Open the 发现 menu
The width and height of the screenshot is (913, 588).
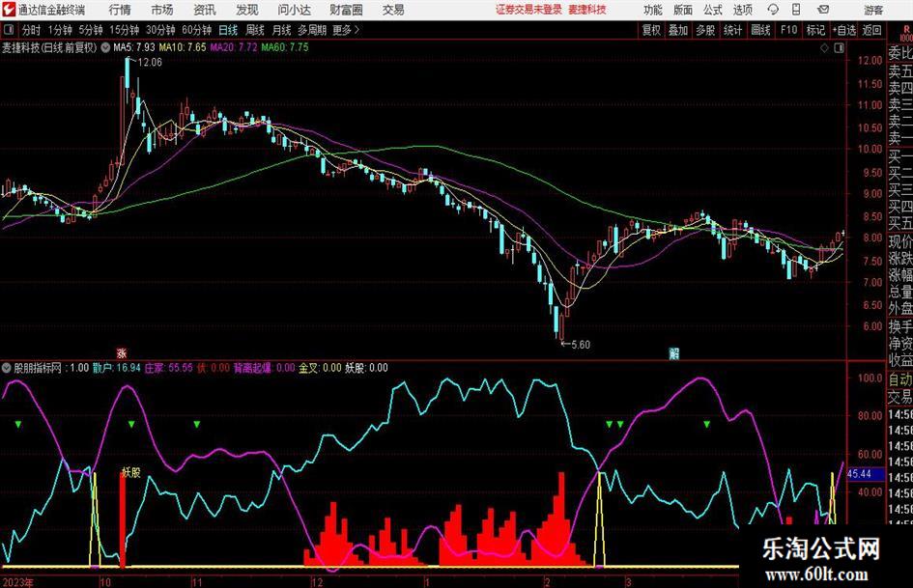(247, 10)
